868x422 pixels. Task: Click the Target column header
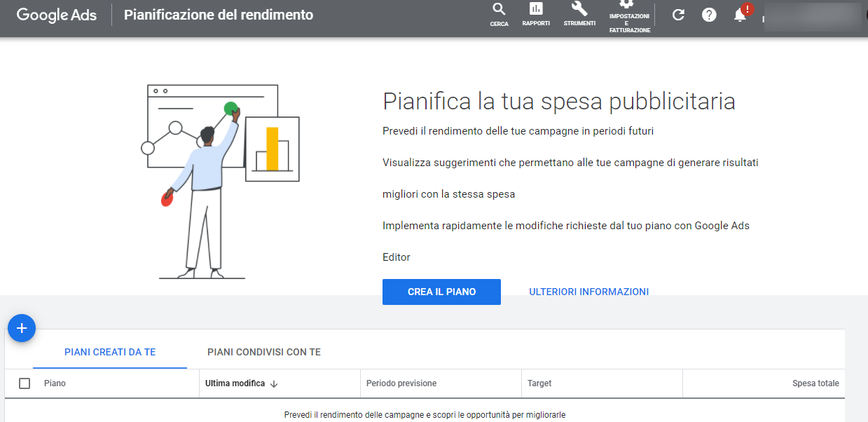(539, 383)
